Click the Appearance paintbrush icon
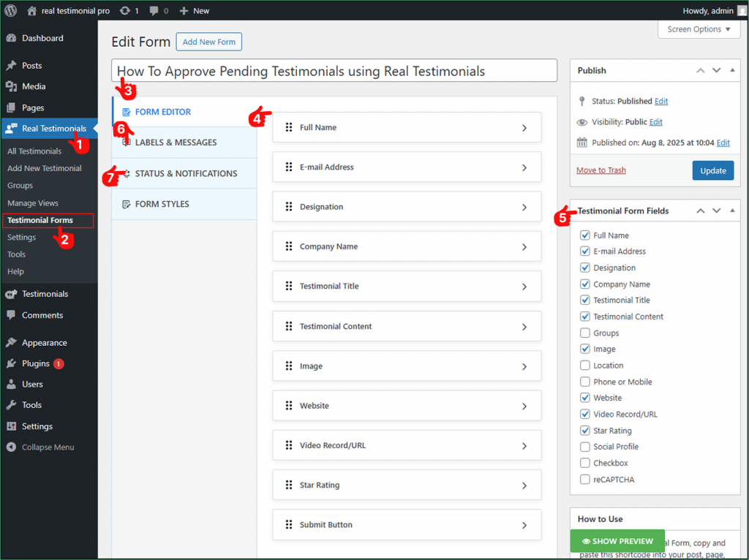 click(12, 343)
